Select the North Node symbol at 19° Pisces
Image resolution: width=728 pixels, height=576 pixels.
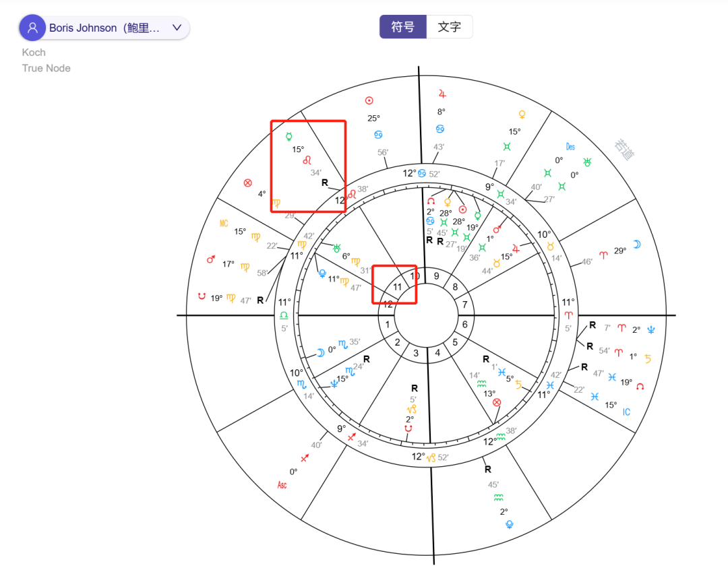point(639,386)
